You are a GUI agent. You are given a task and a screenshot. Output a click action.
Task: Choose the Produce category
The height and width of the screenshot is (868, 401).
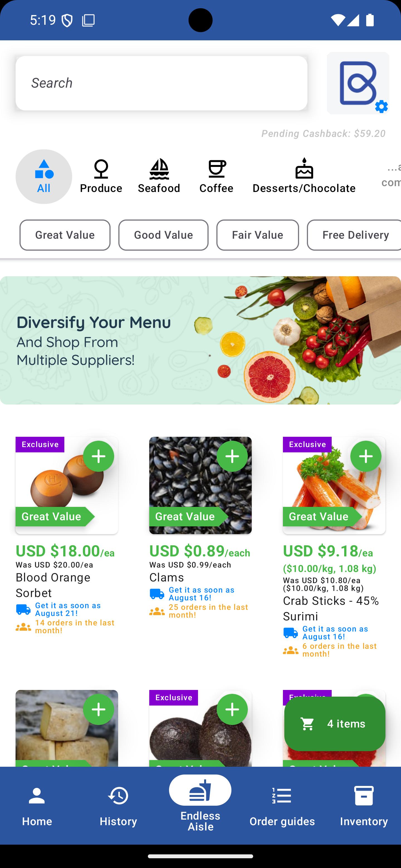coord(101,176)
